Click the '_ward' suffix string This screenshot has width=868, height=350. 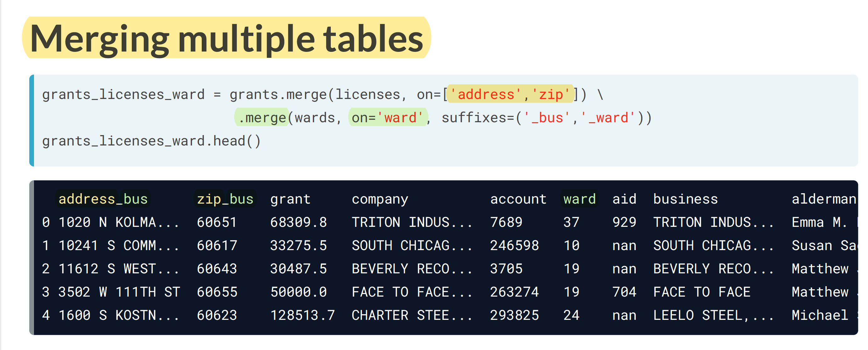pyautogui.click(x=608, y=118)
